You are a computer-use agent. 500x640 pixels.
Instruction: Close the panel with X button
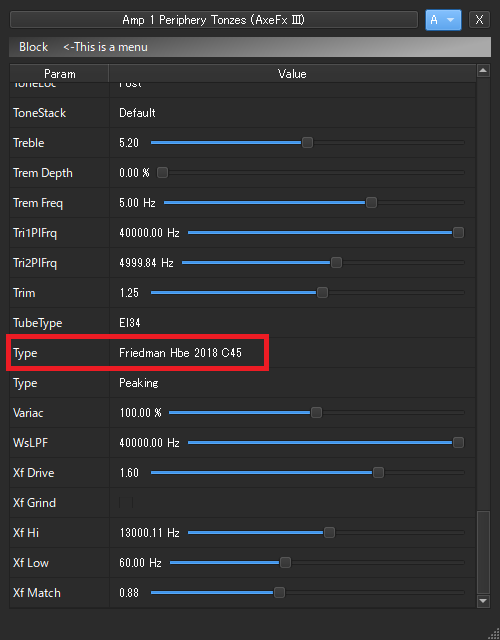(x=480, y=20)
